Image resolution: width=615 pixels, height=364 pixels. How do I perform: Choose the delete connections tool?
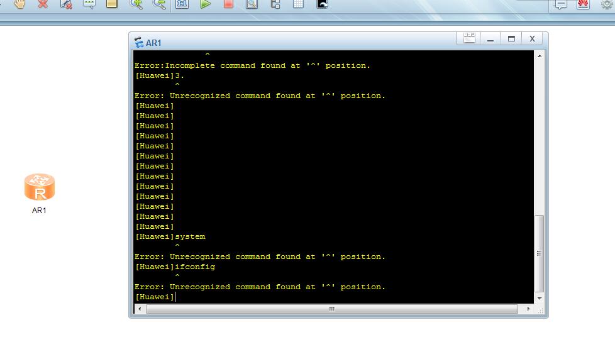tap(66, 4)
